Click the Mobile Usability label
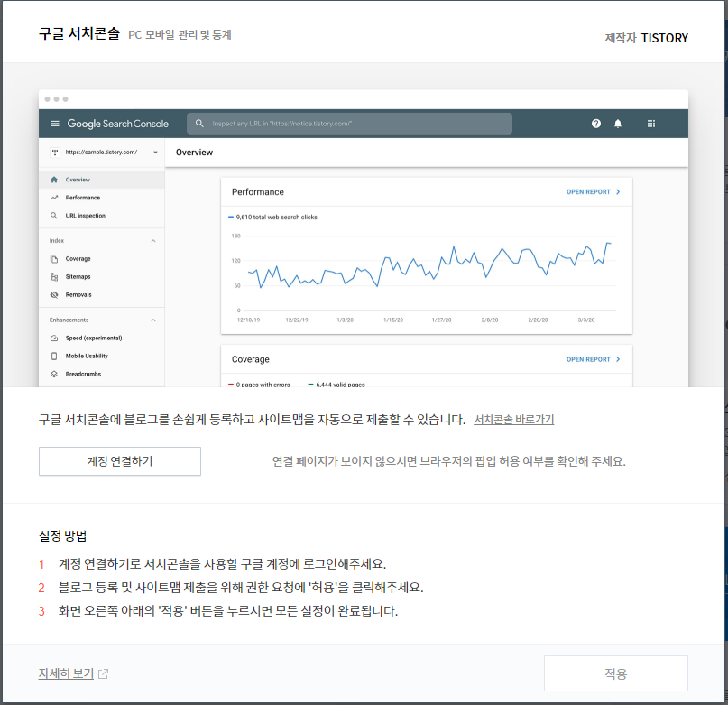 tap(87, 356)
